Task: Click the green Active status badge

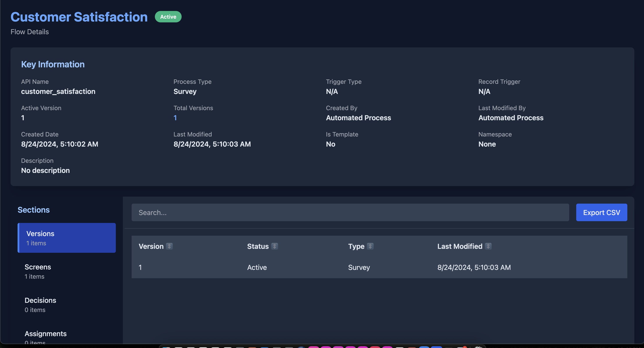Action: pyautogui.click(x=168, y=17)
